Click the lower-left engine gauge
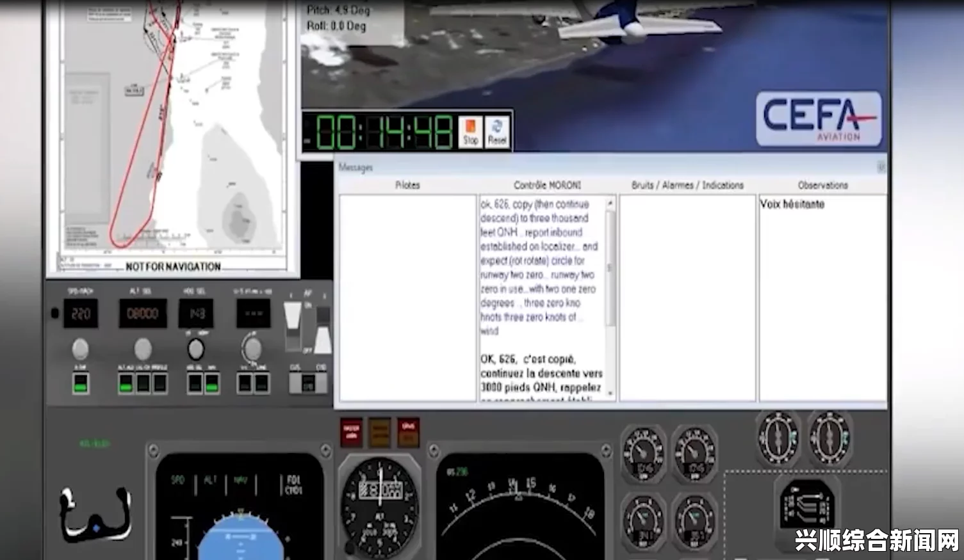964x560 pixels. pyautogui.click(x=643, y=520)
